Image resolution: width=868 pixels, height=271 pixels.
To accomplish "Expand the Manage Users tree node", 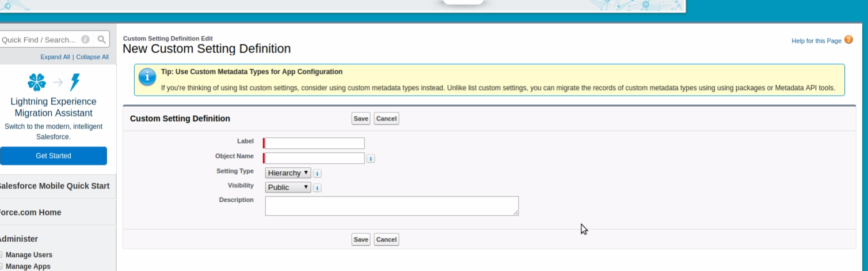I will (1, 255).
